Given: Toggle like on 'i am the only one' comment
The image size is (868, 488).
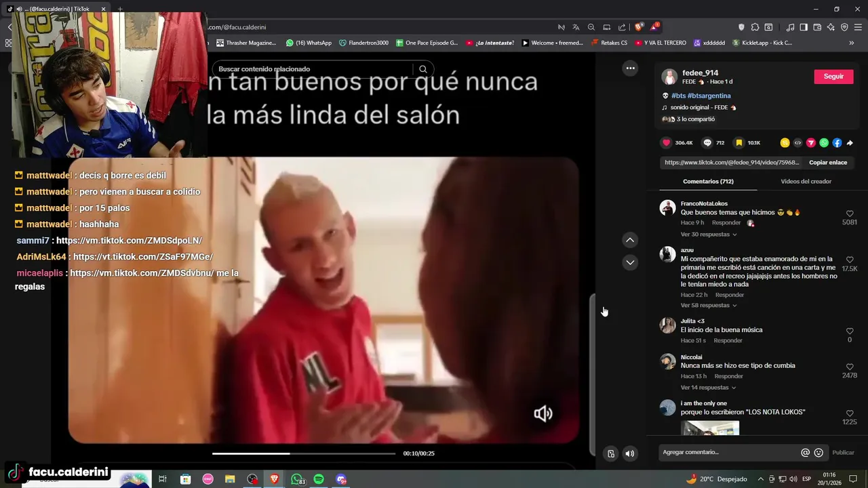Looking at the screenshot, I should pos(850,413).
